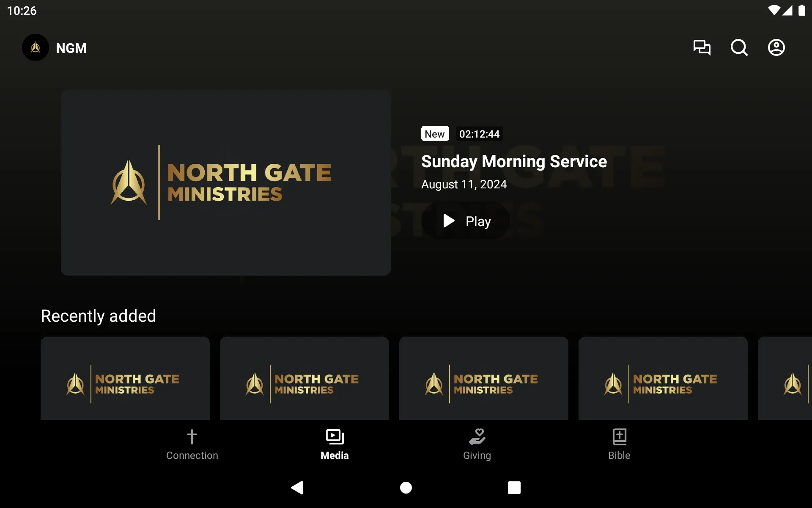Play the Sunday Morning Service video
Screen dimensions: 812x508
(x=466, y=221)
